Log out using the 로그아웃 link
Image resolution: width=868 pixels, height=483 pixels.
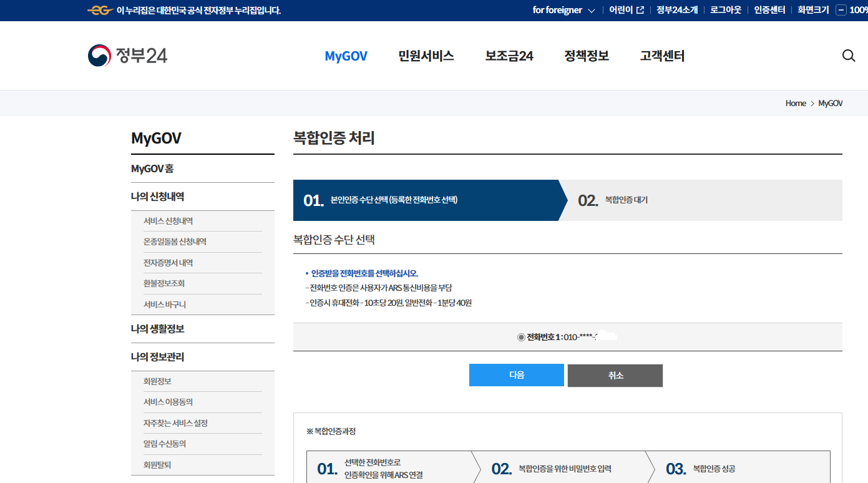724,9
